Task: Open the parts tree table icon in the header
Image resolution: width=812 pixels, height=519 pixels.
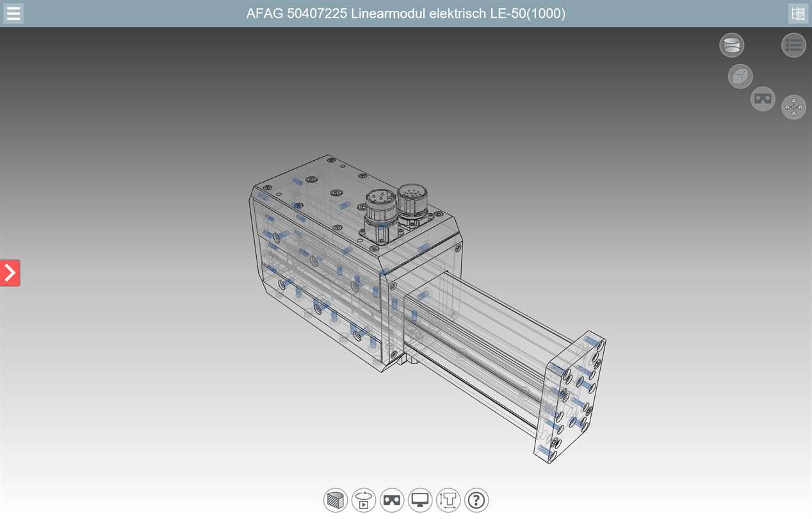Action: [798, 13]
